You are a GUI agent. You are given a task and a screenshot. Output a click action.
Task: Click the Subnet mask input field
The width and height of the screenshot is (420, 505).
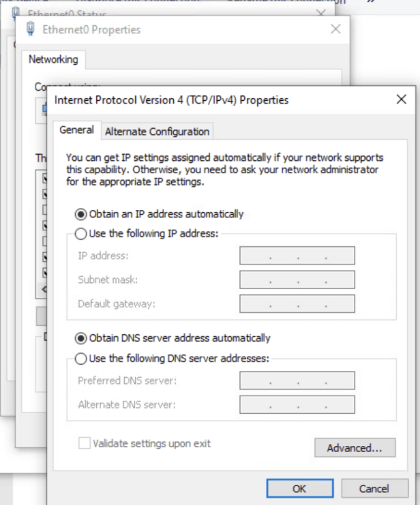297,280
